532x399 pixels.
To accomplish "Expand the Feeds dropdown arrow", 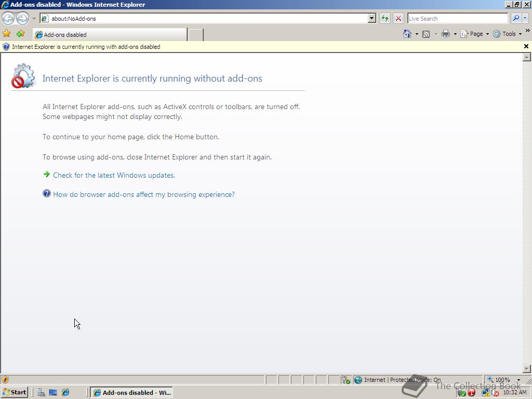I will click(436, 34).
